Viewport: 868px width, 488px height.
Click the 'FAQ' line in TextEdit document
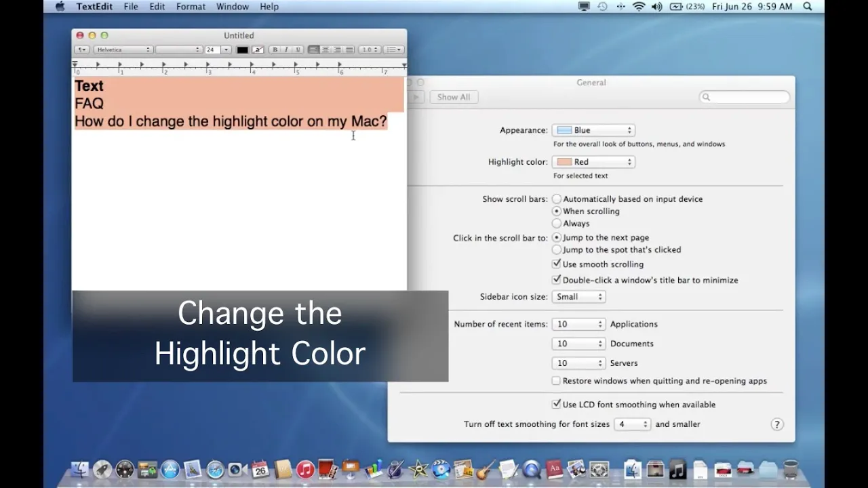click(x=89, y=104)
